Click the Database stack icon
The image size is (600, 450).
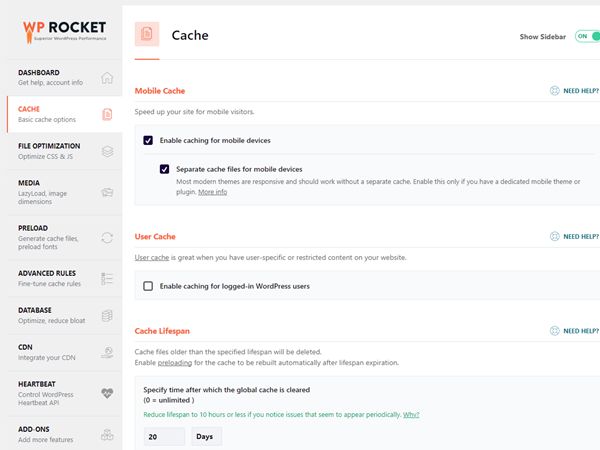click(x=107, y=316)
